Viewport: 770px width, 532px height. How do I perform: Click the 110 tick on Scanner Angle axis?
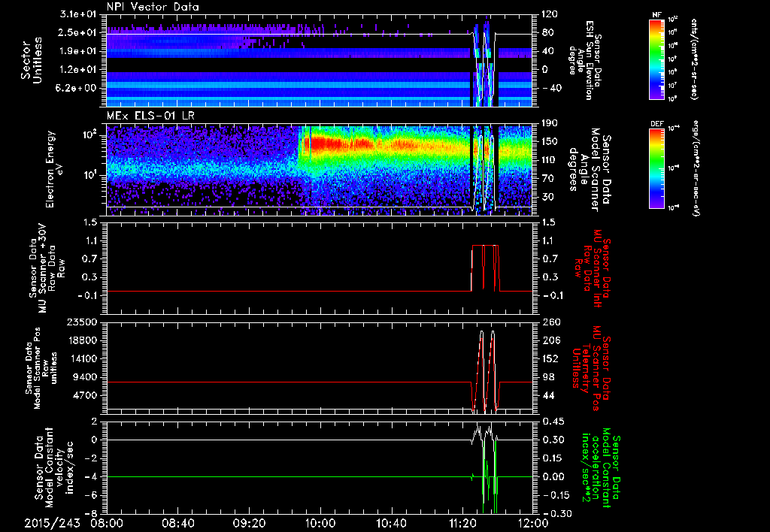click(x=550, y=160)
